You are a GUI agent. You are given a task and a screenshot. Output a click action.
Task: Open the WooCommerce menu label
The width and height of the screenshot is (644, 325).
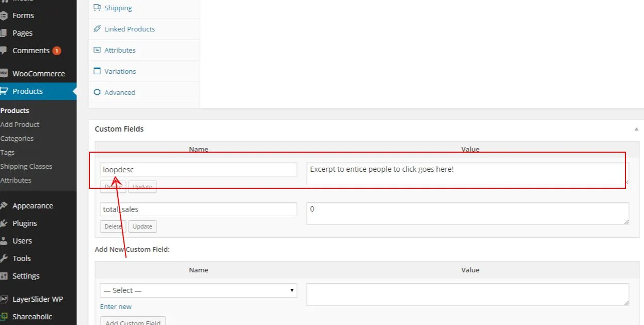39,74
